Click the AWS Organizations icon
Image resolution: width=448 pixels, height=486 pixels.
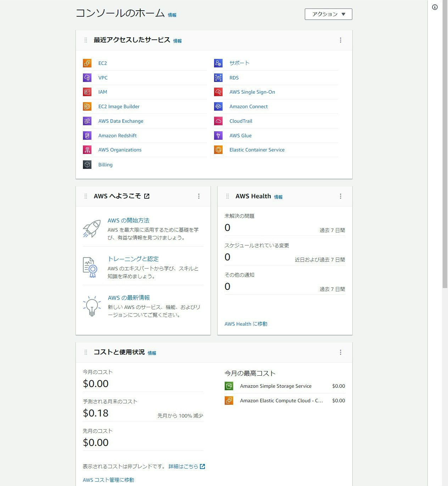pos(87,150)
